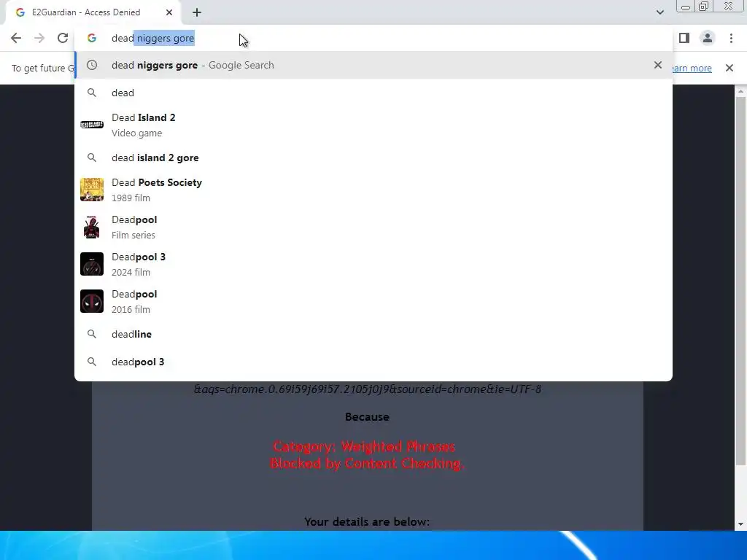Choose the plain 'dead' search suggestion
Viewport: 747px width, 560px height.
[373, 93]
